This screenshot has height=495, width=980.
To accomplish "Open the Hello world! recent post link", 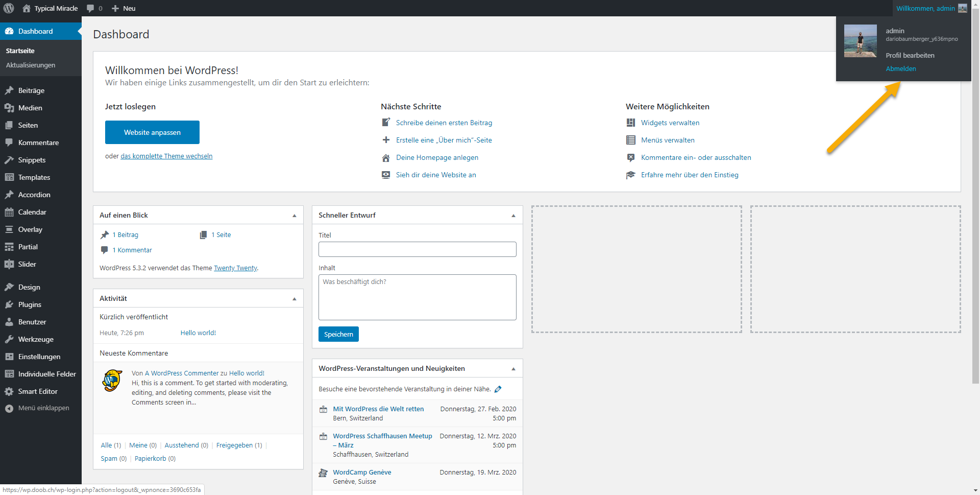I will point(198,333).
